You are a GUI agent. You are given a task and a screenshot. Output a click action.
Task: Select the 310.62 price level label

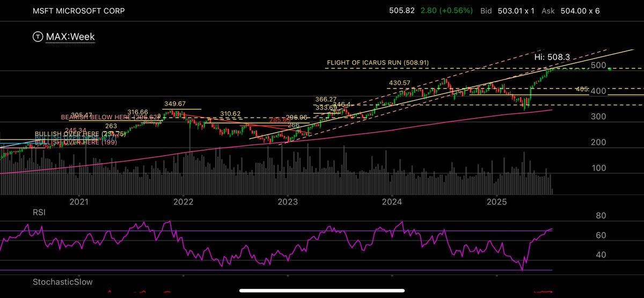[231, 114]
